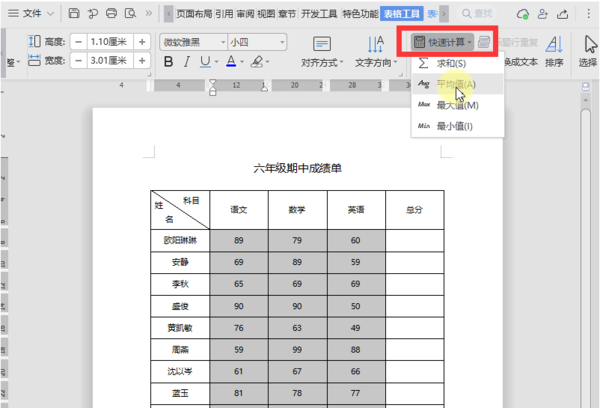Click the 语文 header cell
The width and height of the screenshot is (600, 408).
pyautogui.click(x=239, y=210)
